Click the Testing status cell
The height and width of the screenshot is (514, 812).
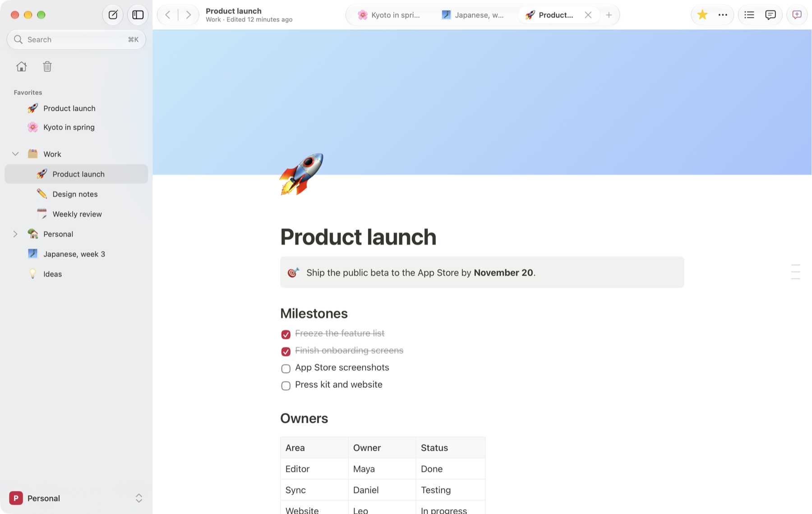click(450, 490)
